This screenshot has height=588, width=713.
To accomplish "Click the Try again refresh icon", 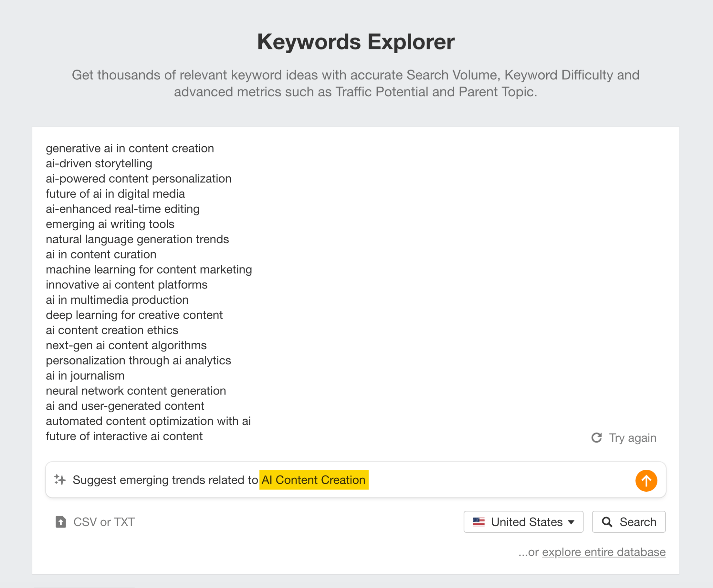I will pyautogui.click(x=596, y=438).
